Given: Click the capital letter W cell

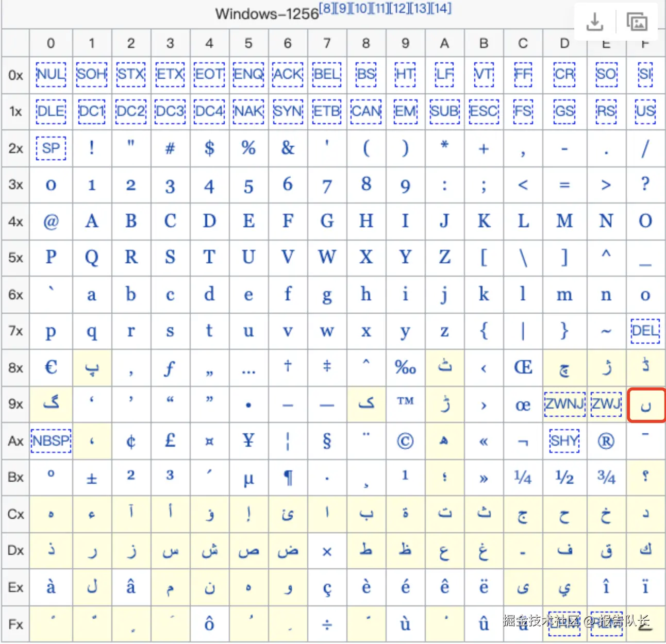Looking at the screenshot, I should pyautogui.click(x=327, y=258).
